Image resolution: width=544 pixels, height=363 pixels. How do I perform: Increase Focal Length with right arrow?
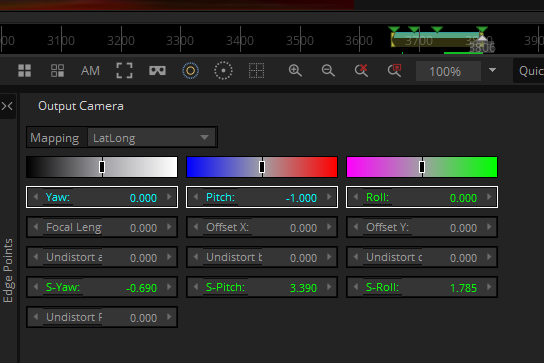pos(169,227)
